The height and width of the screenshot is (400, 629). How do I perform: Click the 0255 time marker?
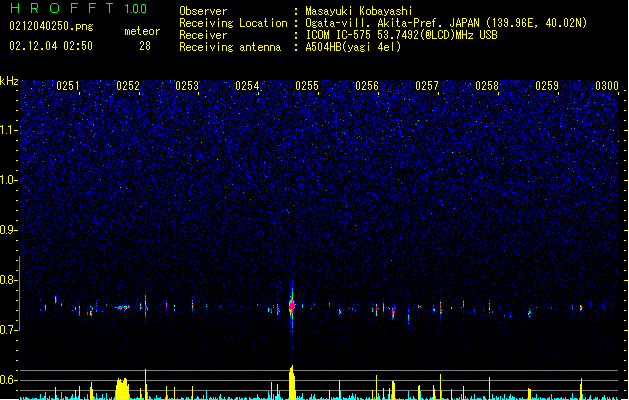(307, 86)
